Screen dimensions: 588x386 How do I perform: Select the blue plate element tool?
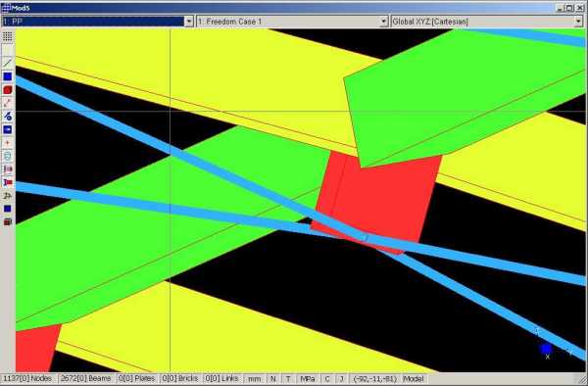click(7, 76)
